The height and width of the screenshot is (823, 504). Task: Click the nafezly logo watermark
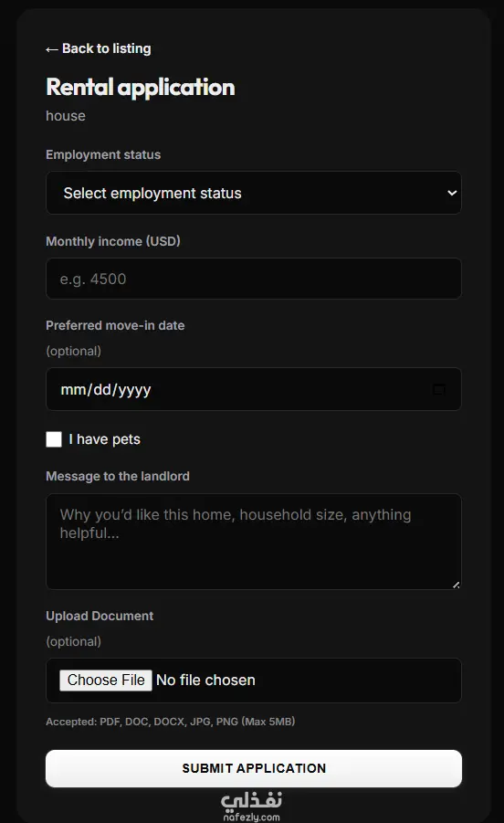252,806
